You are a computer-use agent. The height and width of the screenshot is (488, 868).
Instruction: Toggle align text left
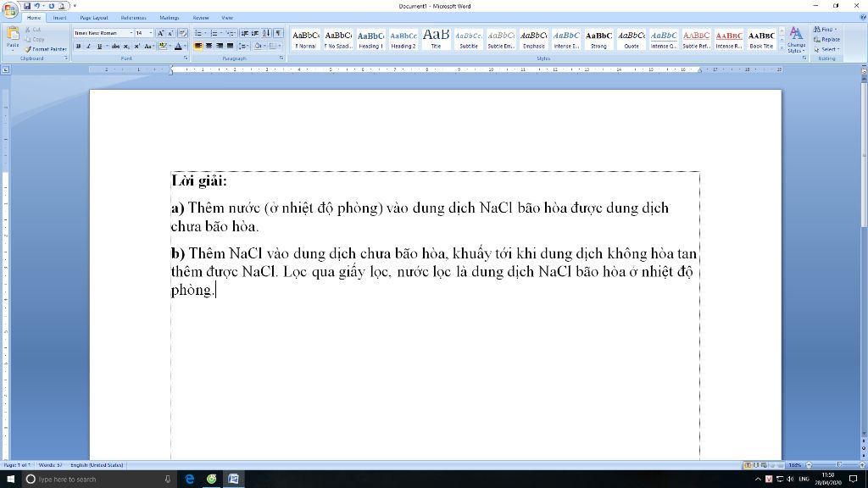point(198,46)
